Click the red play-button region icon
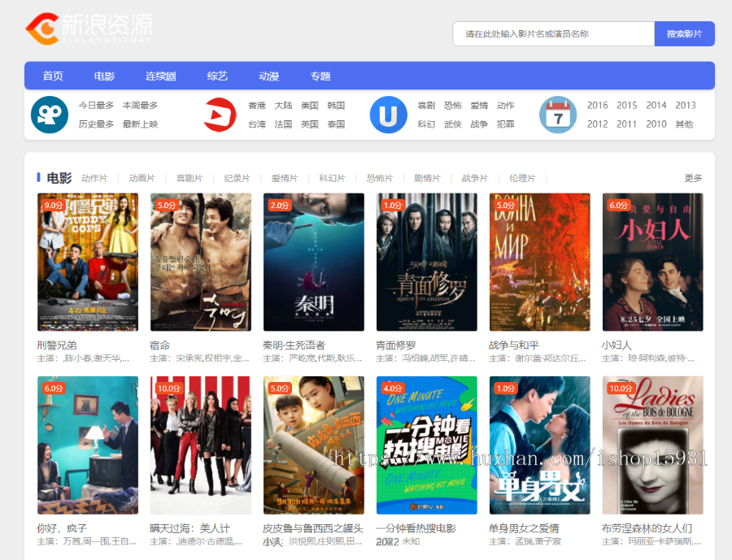The width and height of the screenshot is (732, 560). (x=219, y=115)
